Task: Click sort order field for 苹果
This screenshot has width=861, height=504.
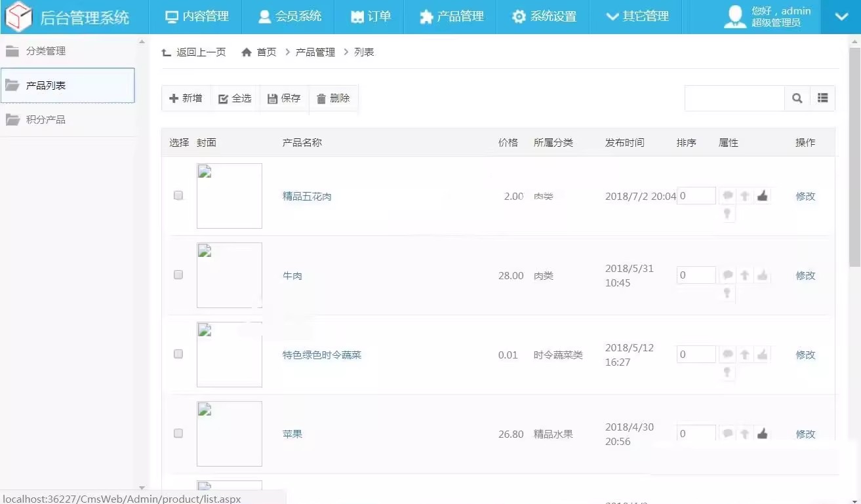Action: coord(696,433)
